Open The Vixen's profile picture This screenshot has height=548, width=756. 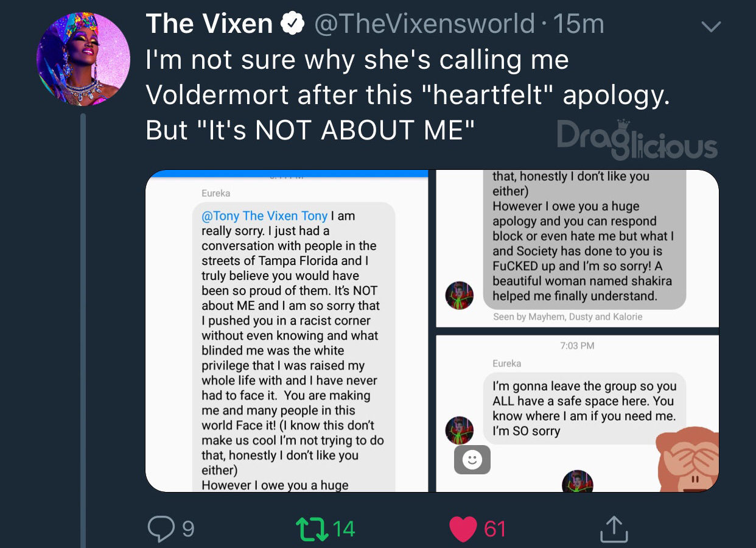click(x=83, y=59)
